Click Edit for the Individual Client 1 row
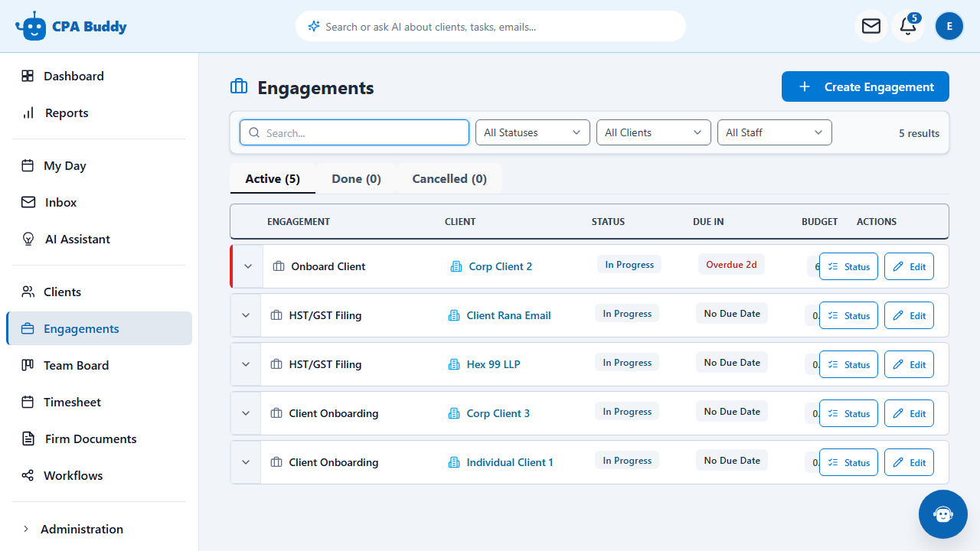980x551 pixels. pos(909,462)
